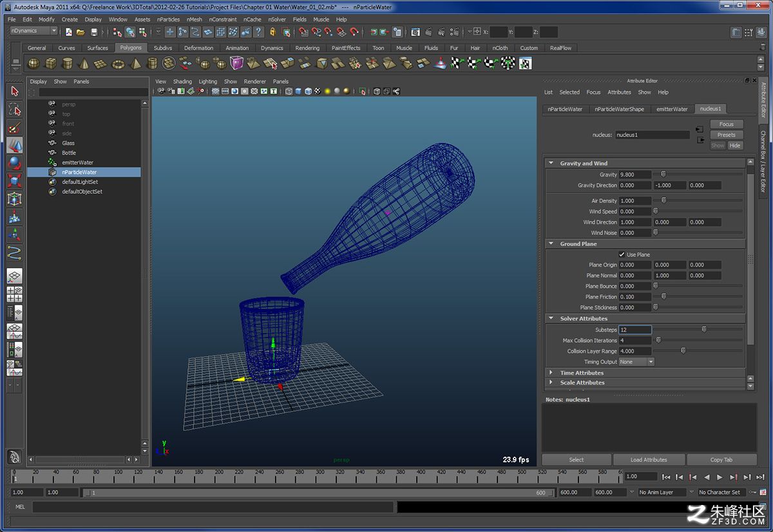Click the Snap to grids icon
The height and width of the screenshot is (532, 773).
(x=303, y=32)
